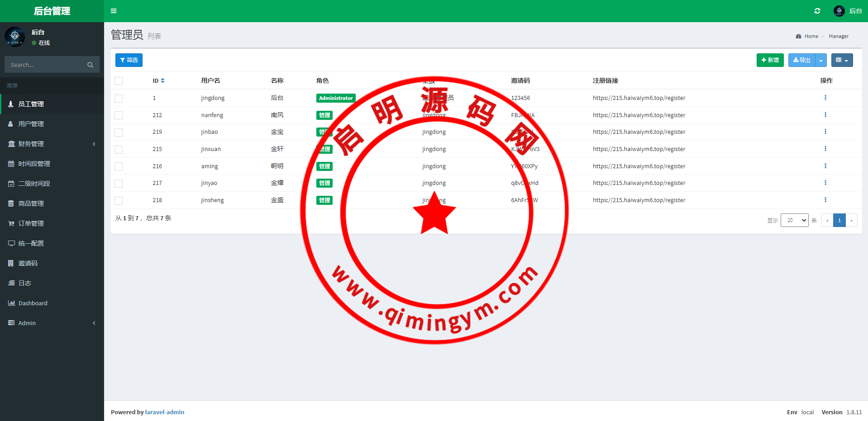Select the checkbox for nanfeng row
Viewport: 868px width, 421px height.
(119, 115)
